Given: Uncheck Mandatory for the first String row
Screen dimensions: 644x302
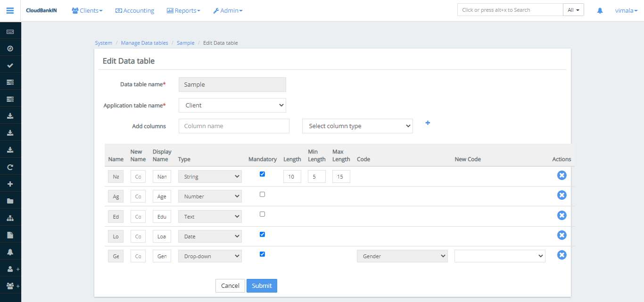Looking at the screenshot, I should tap(262, 174).
